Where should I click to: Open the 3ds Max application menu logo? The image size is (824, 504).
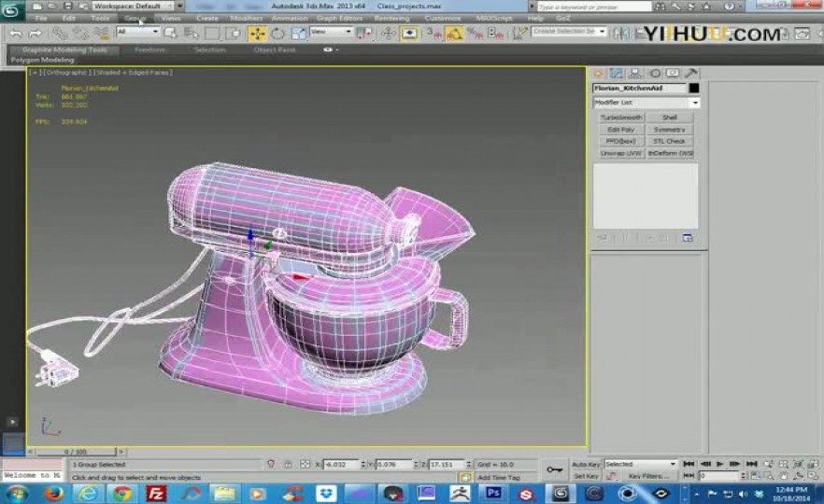coord(11,9)
